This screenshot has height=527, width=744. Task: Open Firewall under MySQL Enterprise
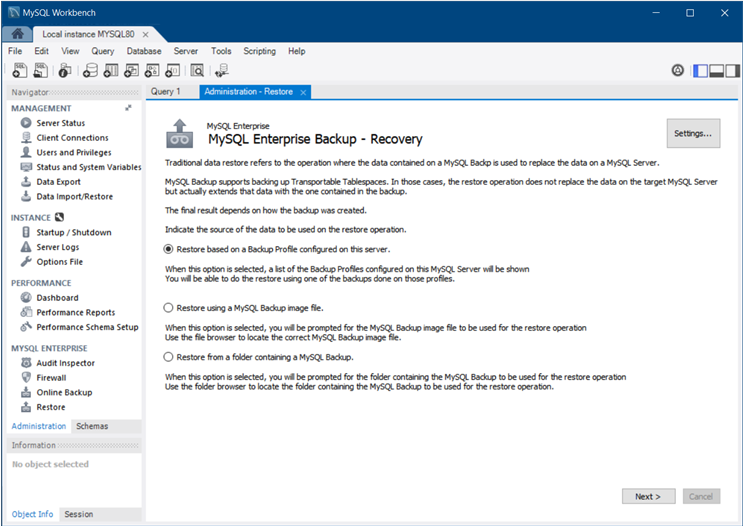point(51,378)
